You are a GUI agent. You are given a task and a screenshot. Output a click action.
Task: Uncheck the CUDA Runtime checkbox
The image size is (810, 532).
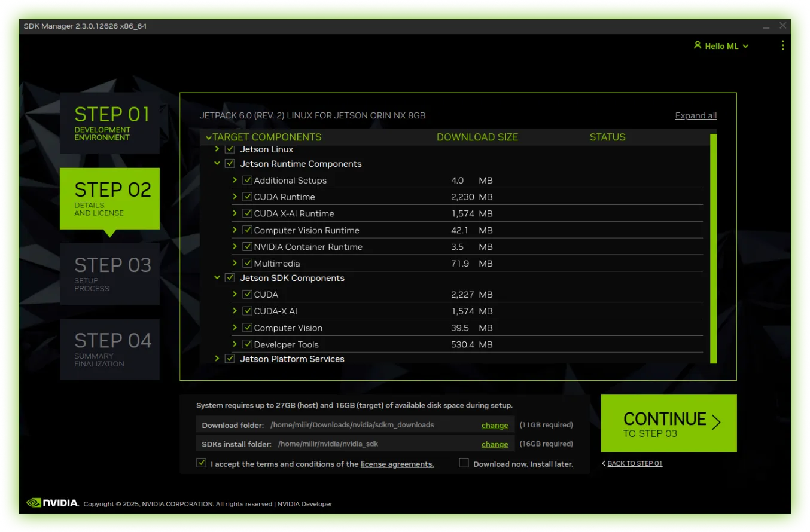click(x=247, y=197)
